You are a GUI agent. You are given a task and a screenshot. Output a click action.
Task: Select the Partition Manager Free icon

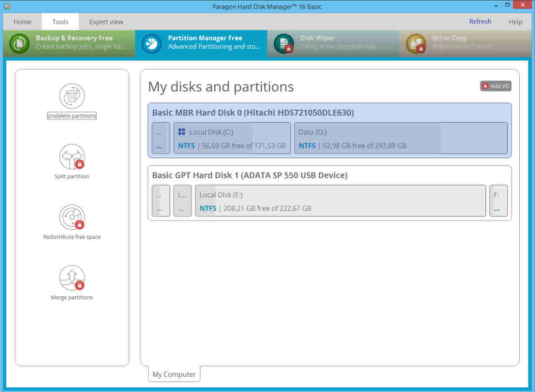[151, 44]
